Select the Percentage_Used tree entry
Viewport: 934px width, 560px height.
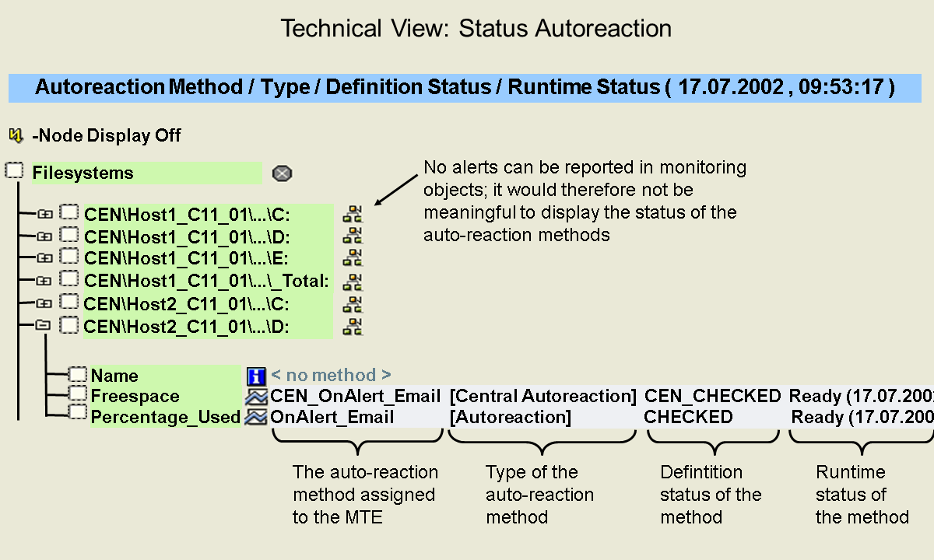click(165, 418)
